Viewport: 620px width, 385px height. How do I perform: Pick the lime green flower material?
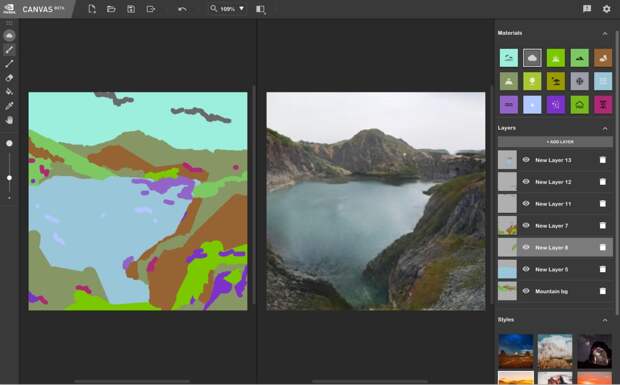coord(532,81)
